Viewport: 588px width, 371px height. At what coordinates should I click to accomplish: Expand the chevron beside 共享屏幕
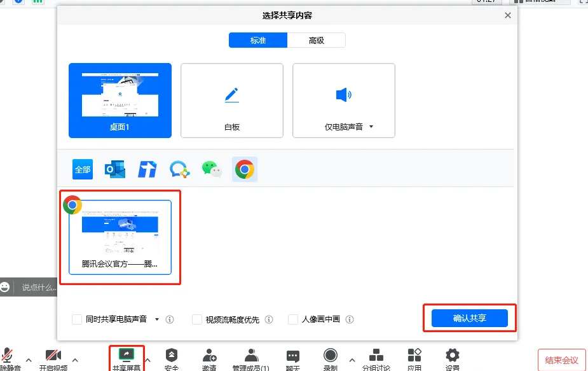point(148,360)
